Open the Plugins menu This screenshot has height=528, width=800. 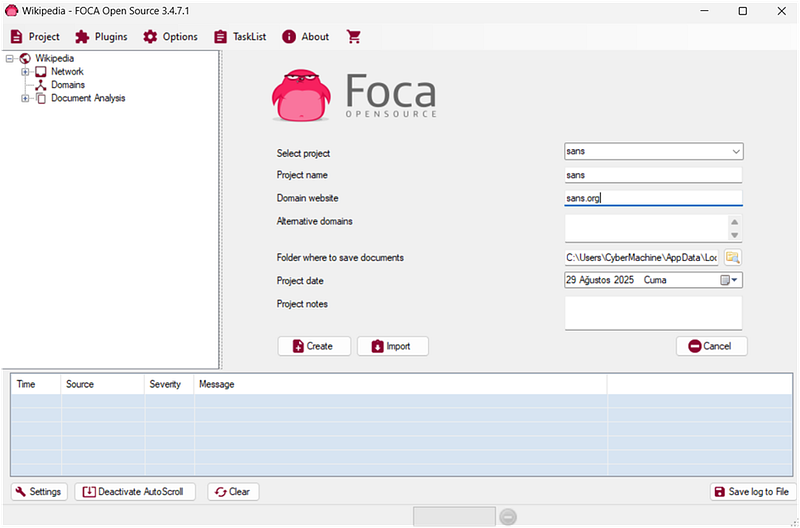click(101, 37)
